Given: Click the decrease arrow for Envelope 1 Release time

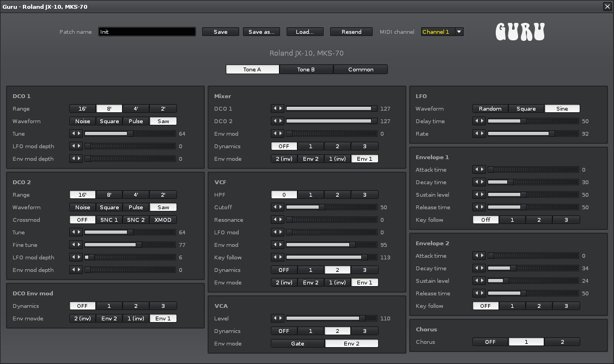Looking at the screenshot, I should click(477, 207).
